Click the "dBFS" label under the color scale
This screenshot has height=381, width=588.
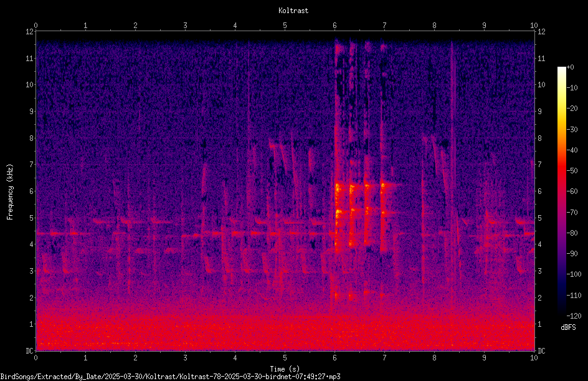[568, 327]
